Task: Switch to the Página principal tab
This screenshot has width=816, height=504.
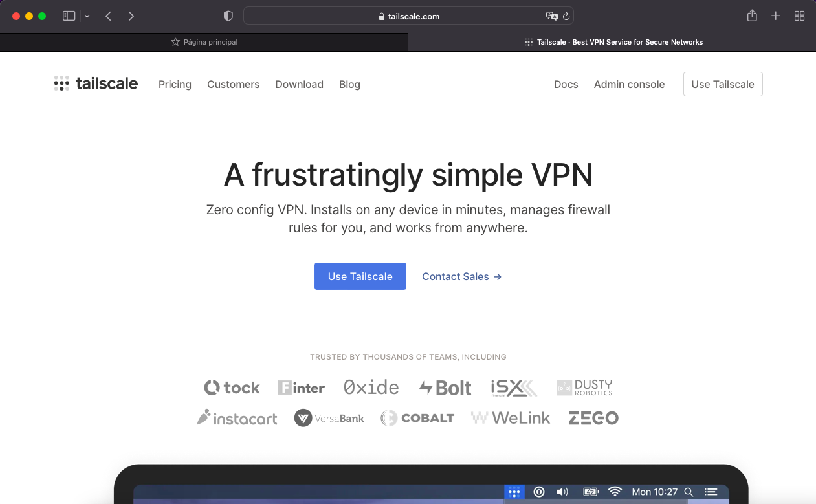Action: pos(204,42)
